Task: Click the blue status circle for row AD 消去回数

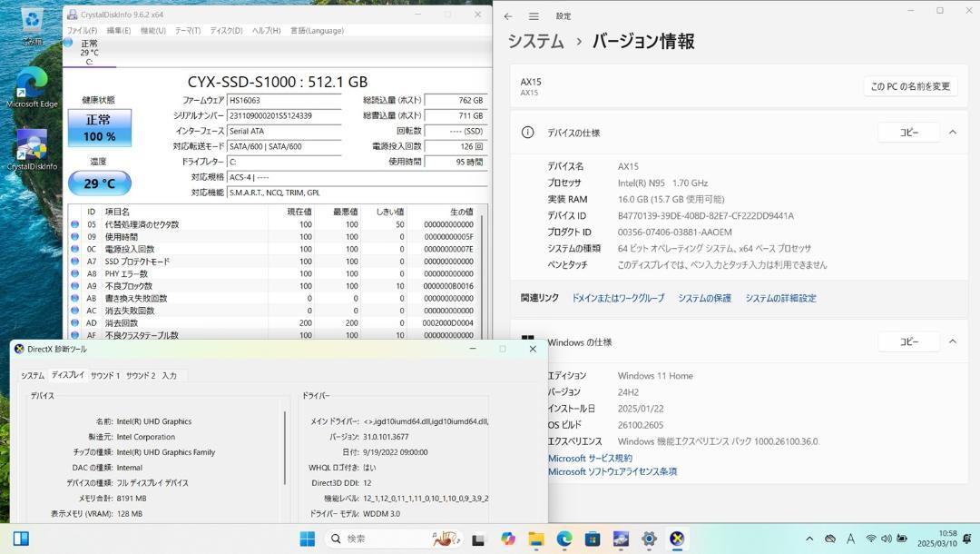Action: coord(75,322)
